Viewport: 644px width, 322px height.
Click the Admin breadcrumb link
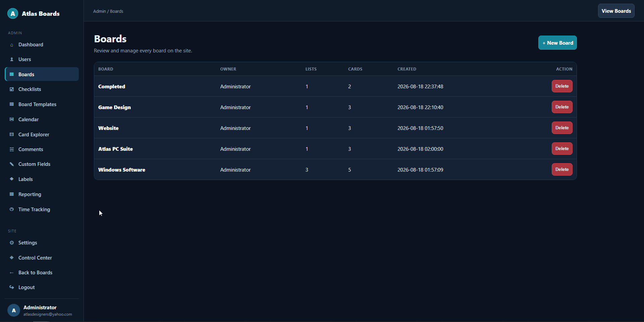99,11
